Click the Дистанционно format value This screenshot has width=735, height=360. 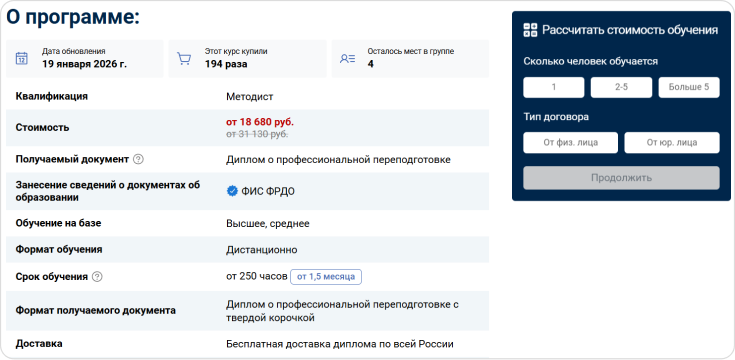[262, 250]
